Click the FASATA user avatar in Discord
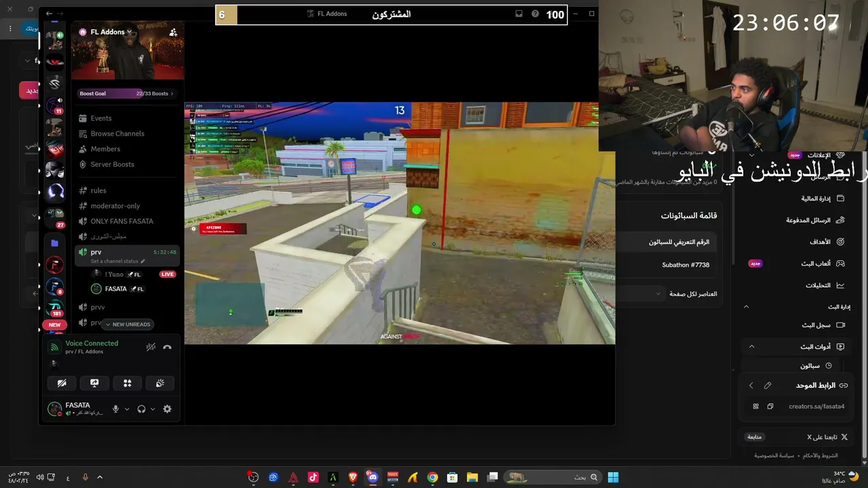The image size is (868, 488). point(55,409)
